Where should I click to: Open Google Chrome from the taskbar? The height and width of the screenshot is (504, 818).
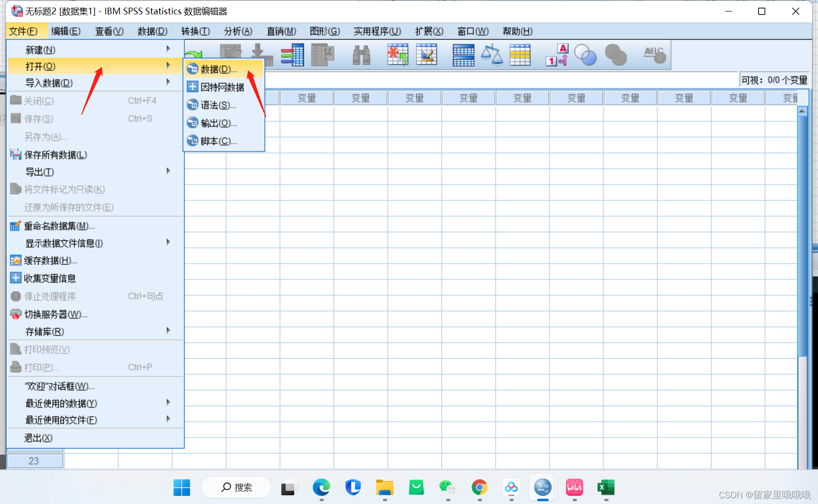pyautogui.click(x=479, y=488)
